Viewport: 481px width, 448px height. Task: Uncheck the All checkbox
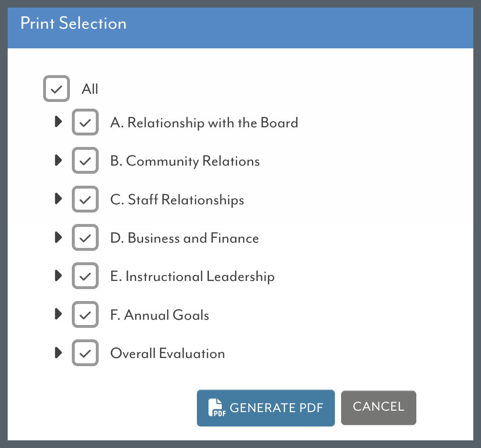coord(57,89)
